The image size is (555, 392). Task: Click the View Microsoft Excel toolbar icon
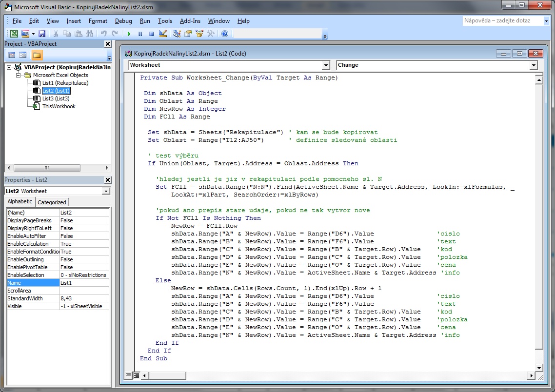click(x=14, y=34)
